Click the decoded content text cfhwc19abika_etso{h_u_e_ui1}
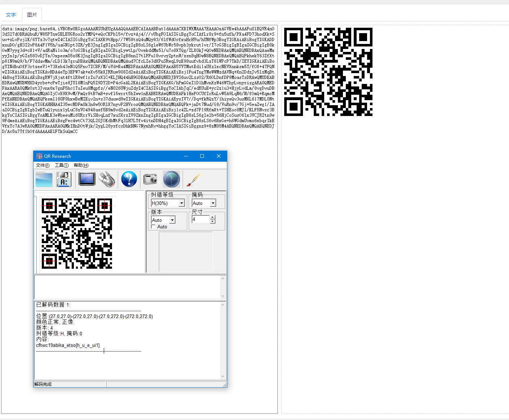 (68, 345)
